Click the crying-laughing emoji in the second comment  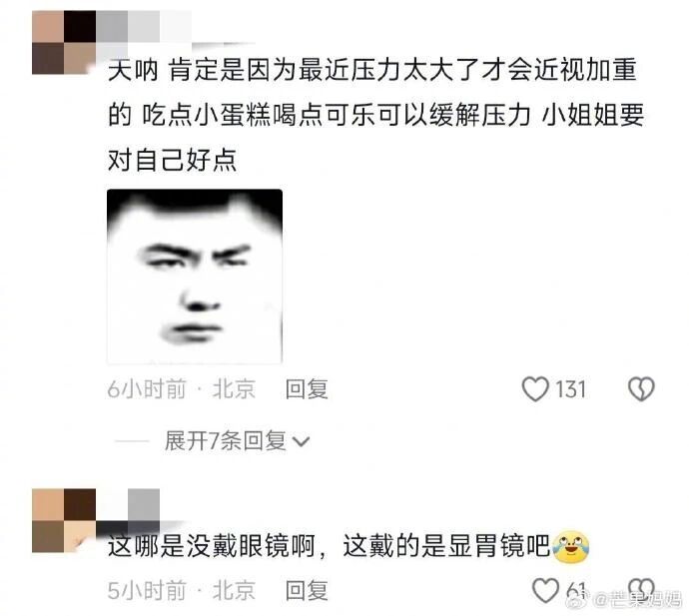tap(571, 546)
